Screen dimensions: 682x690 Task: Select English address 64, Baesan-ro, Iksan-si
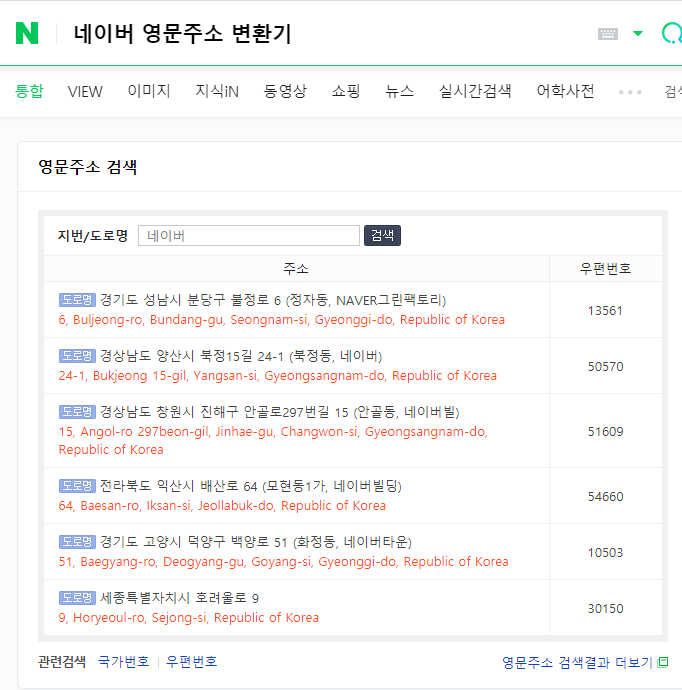(x=222, y=506)
